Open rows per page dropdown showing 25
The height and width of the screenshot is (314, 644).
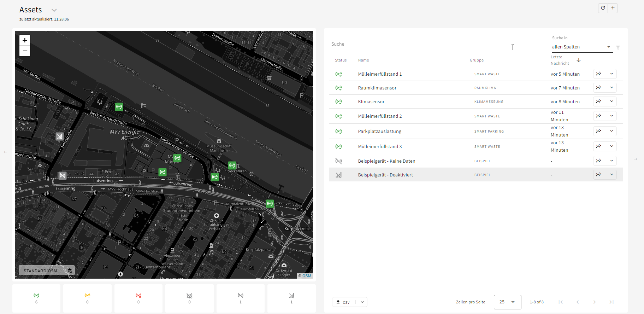coord(507,302)
